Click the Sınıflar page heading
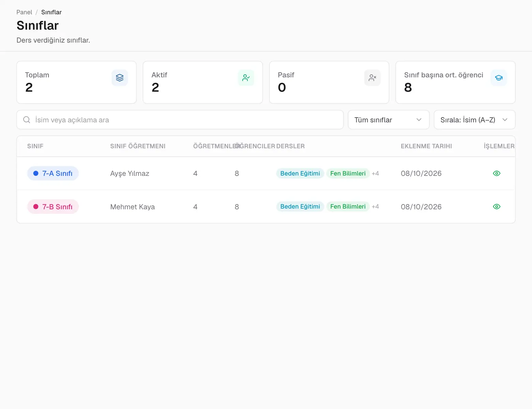Screen dimensions: 532x409 click(x=38, y=26)
